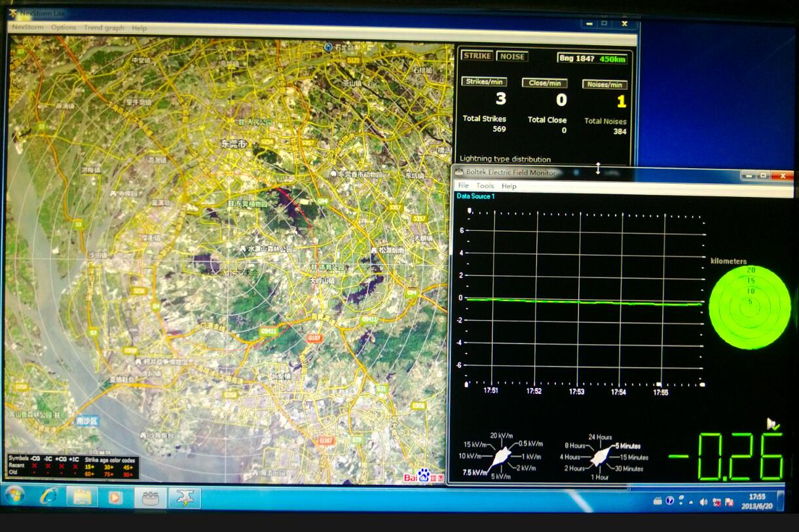
Task: Set time span dial to 15 Minutes
Action: pyautogui.click(x=633, y=457)
